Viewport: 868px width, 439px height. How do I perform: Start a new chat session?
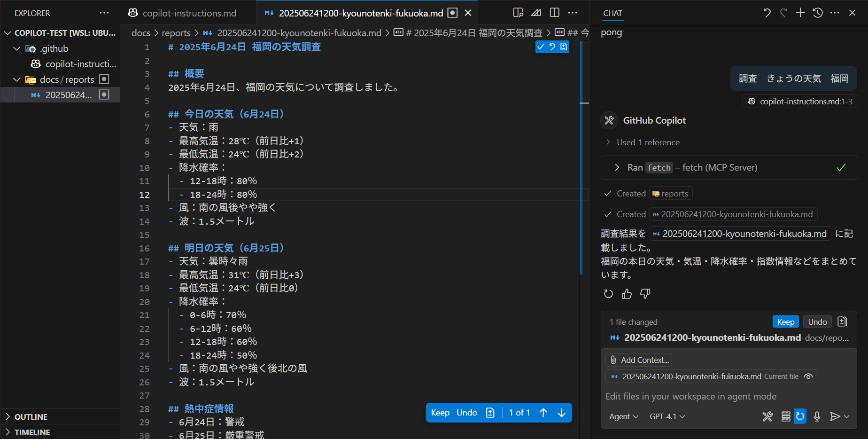[800, 13]
